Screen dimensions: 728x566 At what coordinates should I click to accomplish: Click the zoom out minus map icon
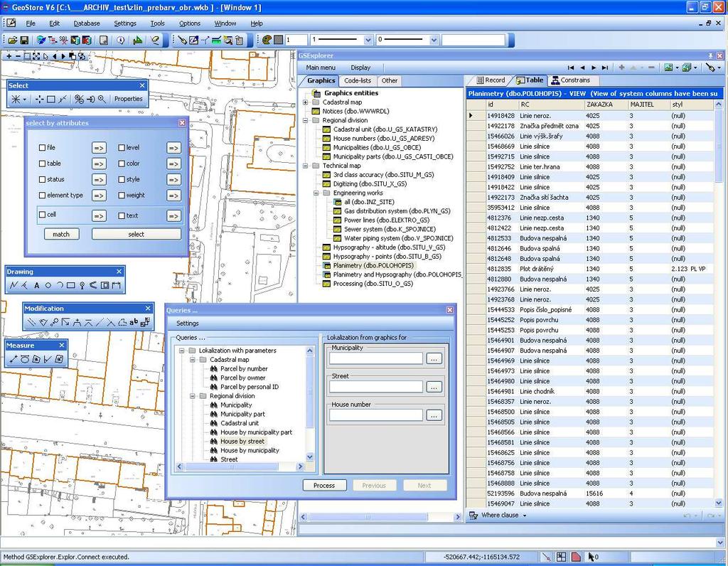coord(18,56)
